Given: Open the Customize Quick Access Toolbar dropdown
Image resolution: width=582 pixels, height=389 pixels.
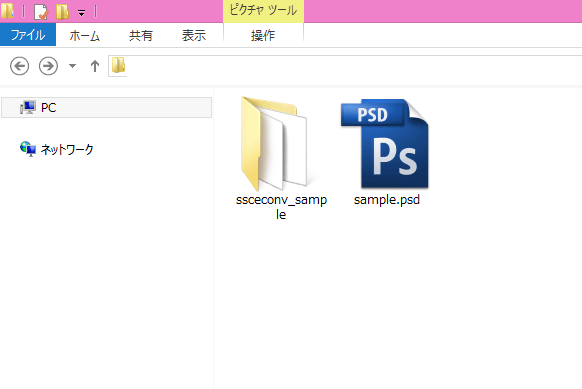Looking at the screenshot, I should tap(81, 13).
